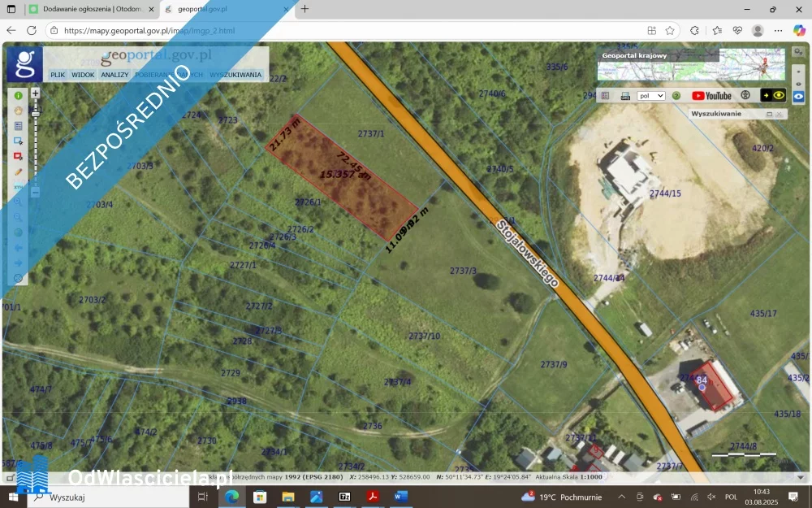Screen dimensions: 812x508
Task: Select the blue rectangle selection tool
Action: point(18,141)
